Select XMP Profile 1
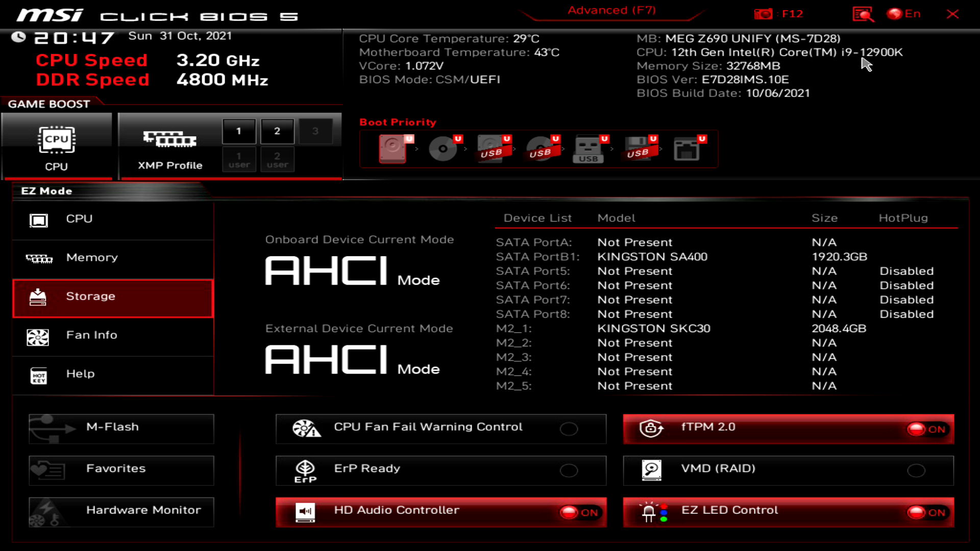 239,131
